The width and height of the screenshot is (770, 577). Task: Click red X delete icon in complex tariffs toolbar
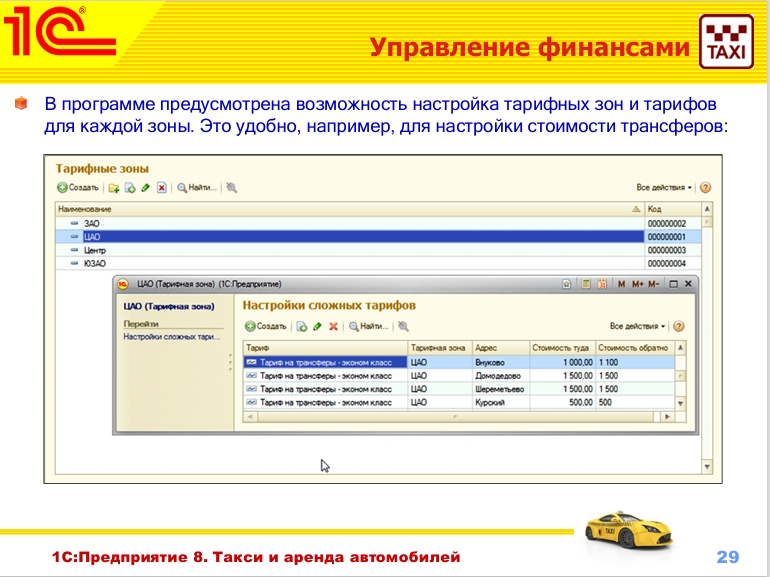point(333,326)
